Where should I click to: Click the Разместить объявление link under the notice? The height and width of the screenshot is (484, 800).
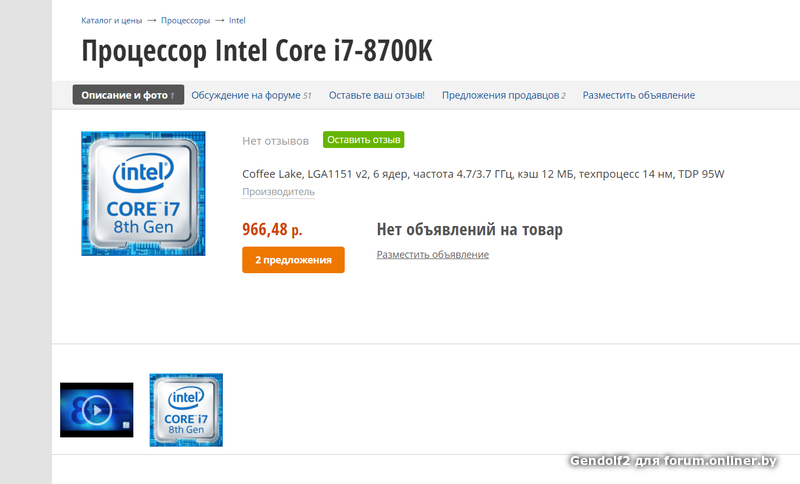433,254
